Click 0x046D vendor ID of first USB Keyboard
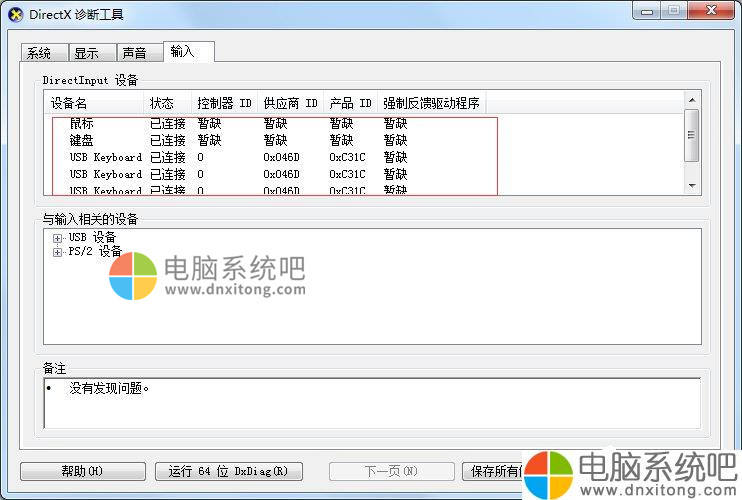The height and width of the screenshot is (500, 742). click(x=282, y=158)
